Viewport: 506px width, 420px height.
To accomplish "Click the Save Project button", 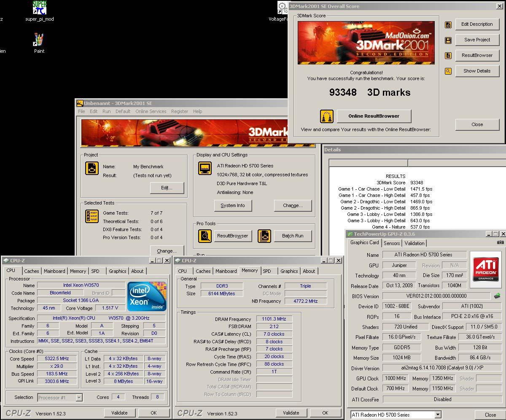I will [477, 40].
